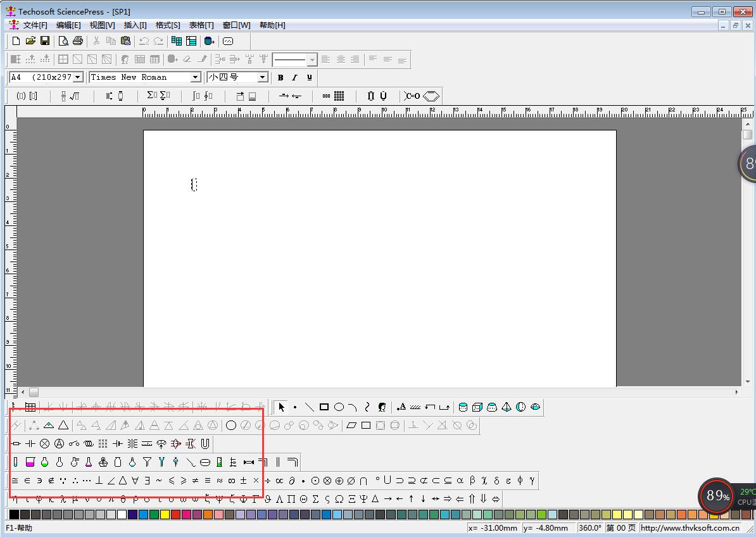756x537 pixels.
Task: Expand the Times New Roman font list
Action: (196, 77)
